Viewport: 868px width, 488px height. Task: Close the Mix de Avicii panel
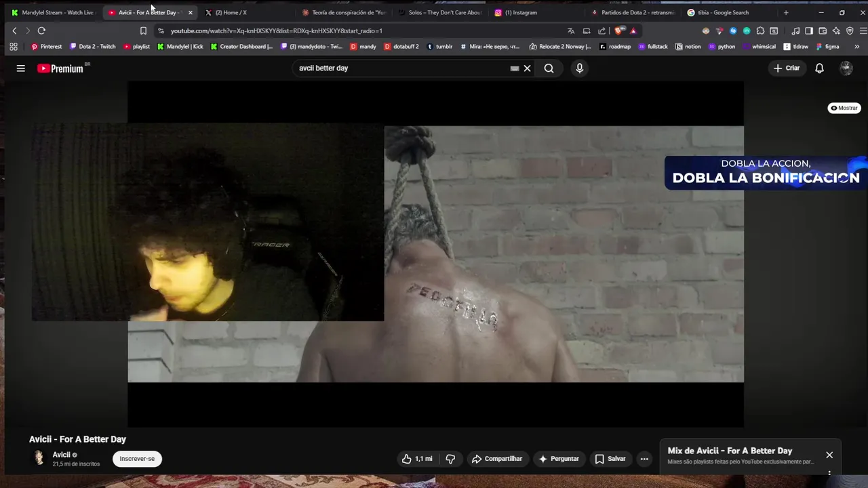pos(829,455)
